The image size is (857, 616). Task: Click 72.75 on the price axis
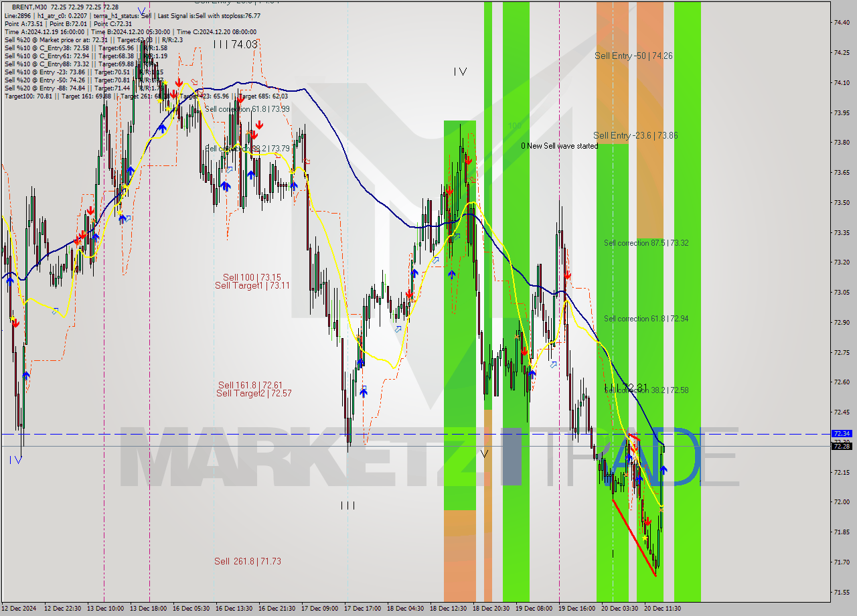(842, 352)
